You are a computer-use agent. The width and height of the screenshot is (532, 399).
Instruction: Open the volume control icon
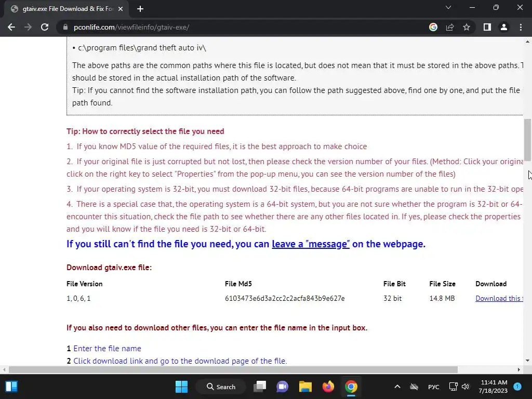[x=465, y=387]
